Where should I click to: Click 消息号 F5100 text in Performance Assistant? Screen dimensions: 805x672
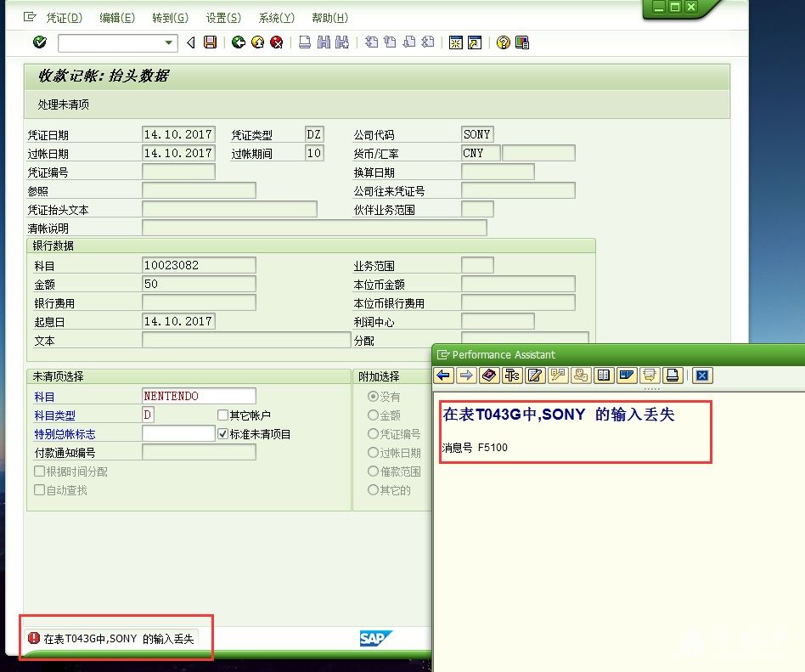(x=475, y=448)
